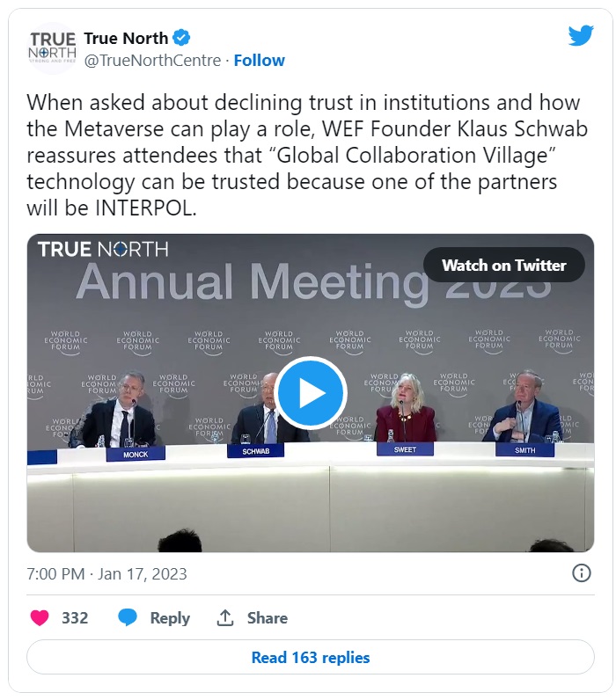Click the Reply text label
Viewport: 616px width, 700px height.
point(170,618)
